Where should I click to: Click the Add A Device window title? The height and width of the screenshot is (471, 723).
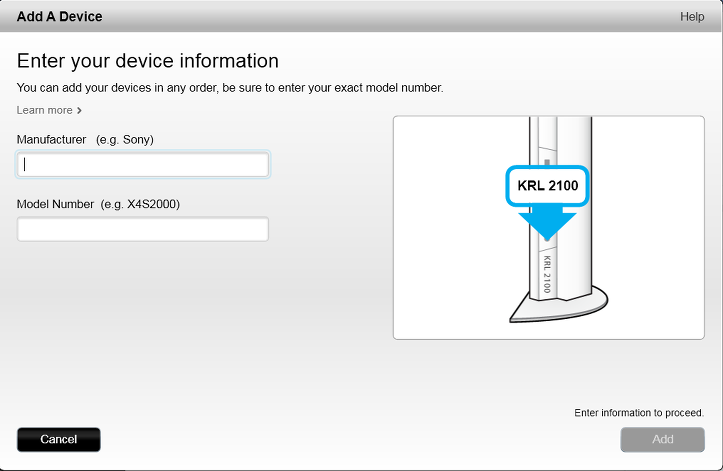tap(59, 16)
